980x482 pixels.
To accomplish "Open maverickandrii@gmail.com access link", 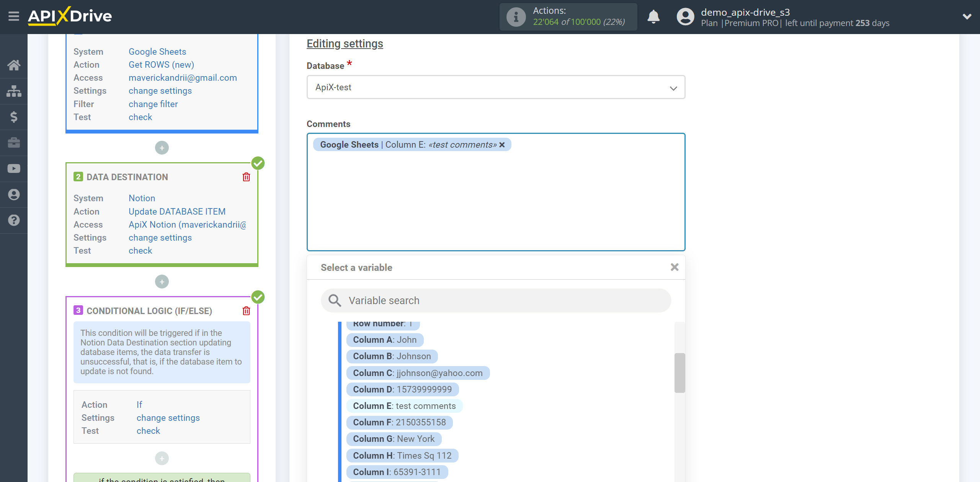I will (183, 78).
